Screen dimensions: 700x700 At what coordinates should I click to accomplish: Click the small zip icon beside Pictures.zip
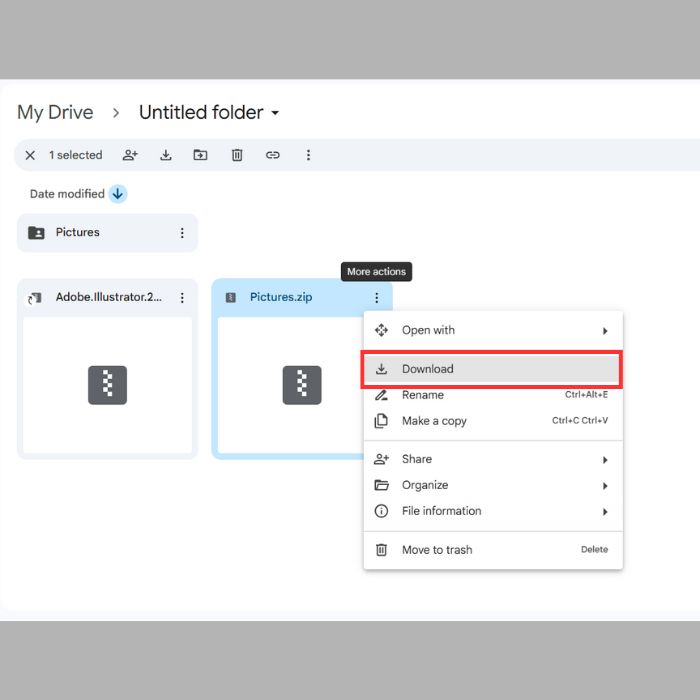click(x=231, y=298)
